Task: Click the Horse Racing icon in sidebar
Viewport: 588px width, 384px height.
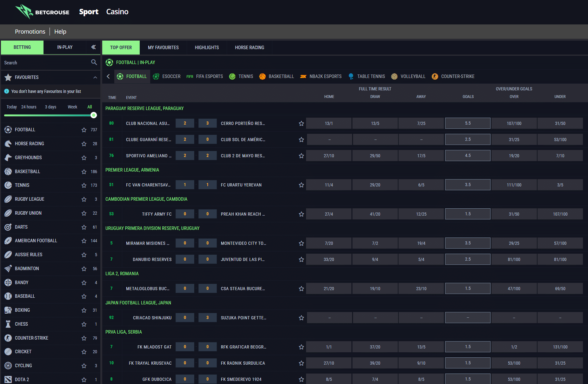Action: (x=8, y=144)
